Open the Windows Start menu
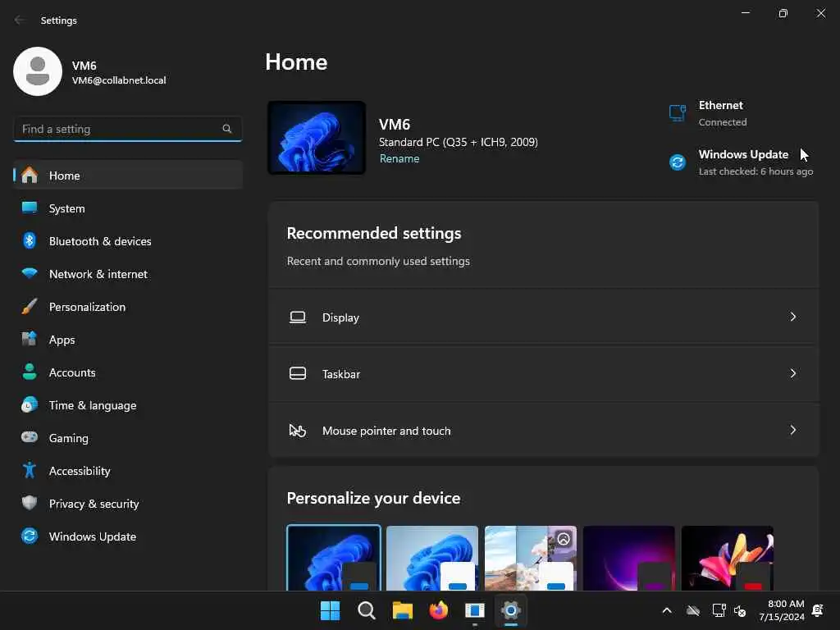This screenshot has width=840, height=630. pos(330,610)
